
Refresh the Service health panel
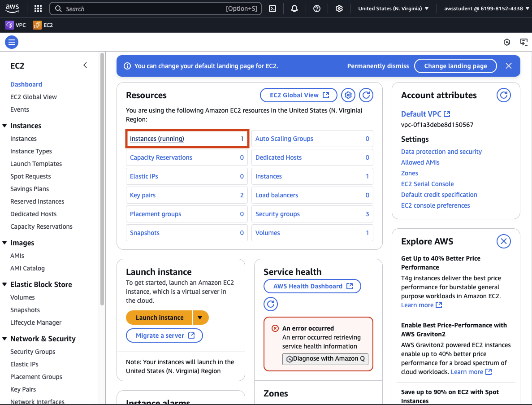271,304
